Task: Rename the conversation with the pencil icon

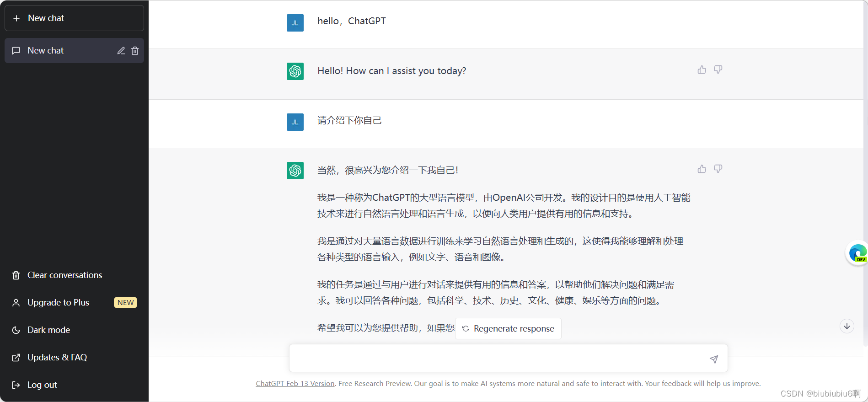Action: pyautogui.click(x=121, y=51)
